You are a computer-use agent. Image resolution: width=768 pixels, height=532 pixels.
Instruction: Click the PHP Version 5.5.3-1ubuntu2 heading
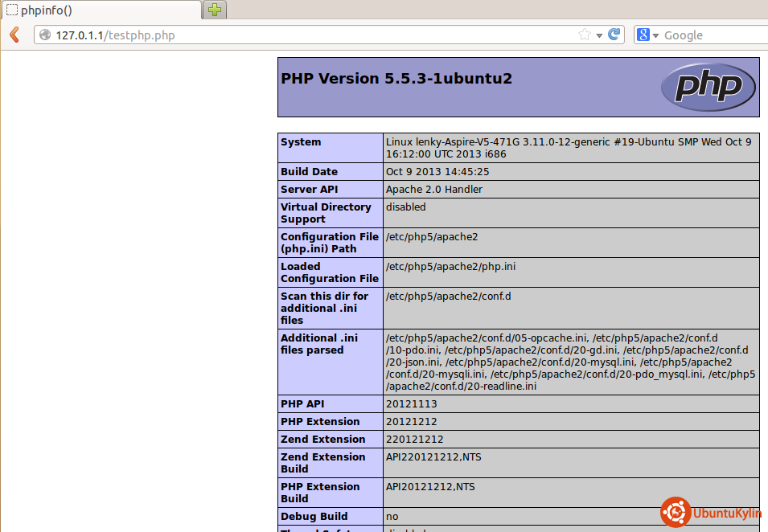point(396,79)
